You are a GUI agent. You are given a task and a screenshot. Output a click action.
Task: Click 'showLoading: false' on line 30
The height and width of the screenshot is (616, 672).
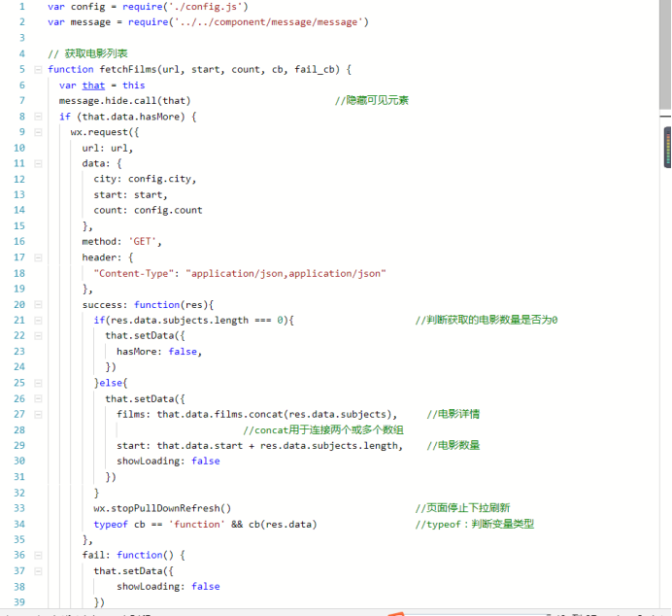pyautogui.click(x=168, y=462)
